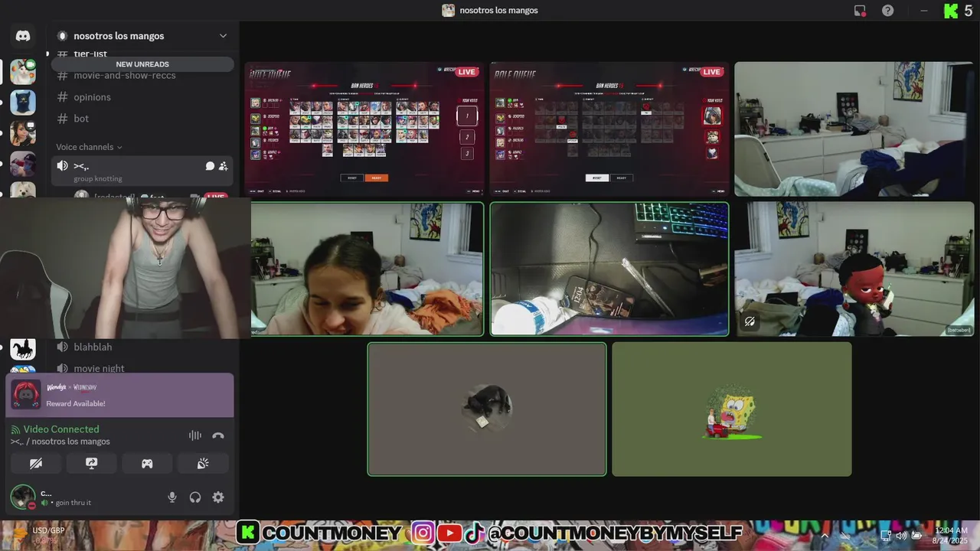Open the clock showing 12:04 AM
The width and height of the screenshot is (980, 551).
pyautogui.click(x=951, y=536)
